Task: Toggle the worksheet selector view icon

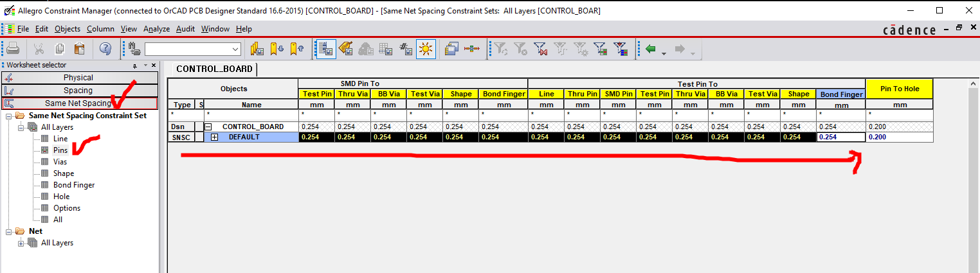Action: pyautogui.click(x=325, y=49)
